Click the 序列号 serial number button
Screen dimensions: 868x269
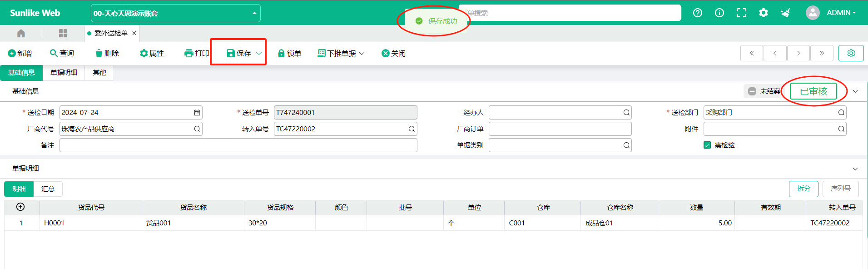coord(841,189)
